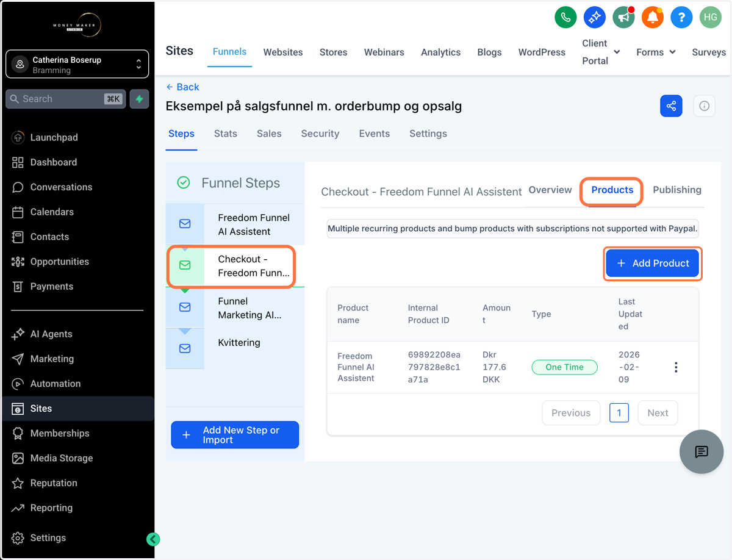
Task: Click the Back link
Action: [x=183, y=87]
